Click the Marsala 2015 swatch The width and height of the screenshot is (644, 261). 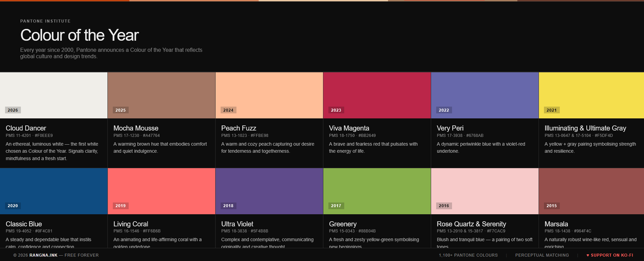coord(591,191)
